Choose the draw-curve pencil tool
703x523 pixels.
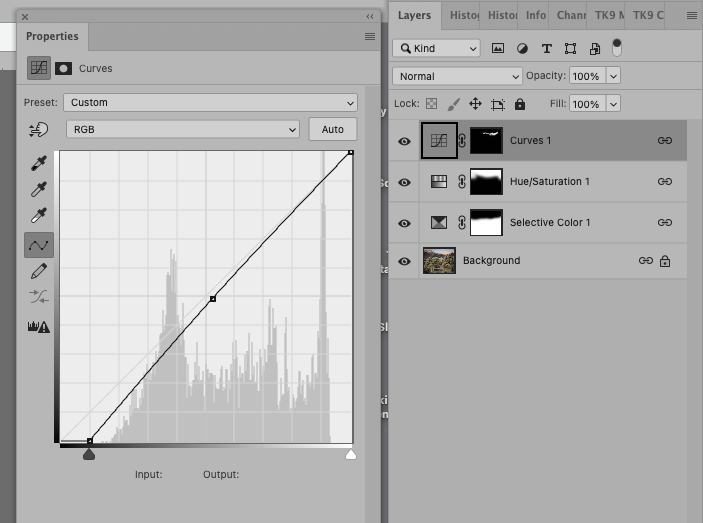coord(39,271)
